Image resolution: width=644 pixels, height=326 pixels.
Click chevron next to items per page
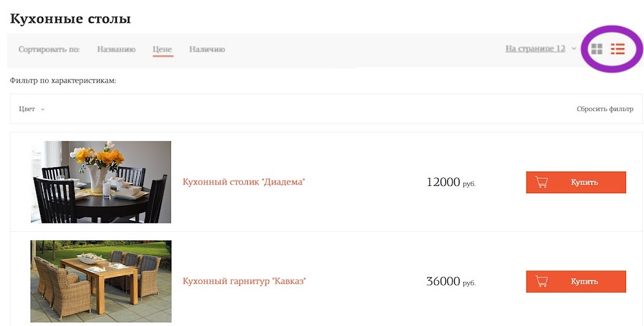pos(574,48)
